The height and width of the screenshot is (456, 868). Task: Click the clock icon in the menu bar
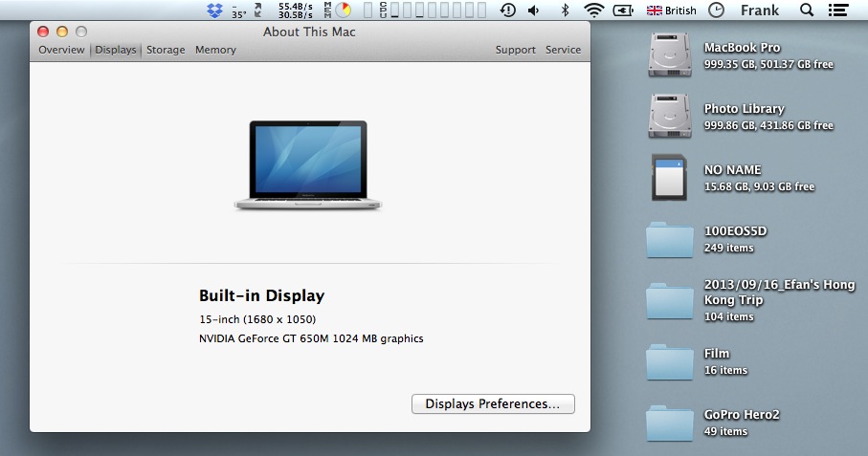(x=717, y=10)
